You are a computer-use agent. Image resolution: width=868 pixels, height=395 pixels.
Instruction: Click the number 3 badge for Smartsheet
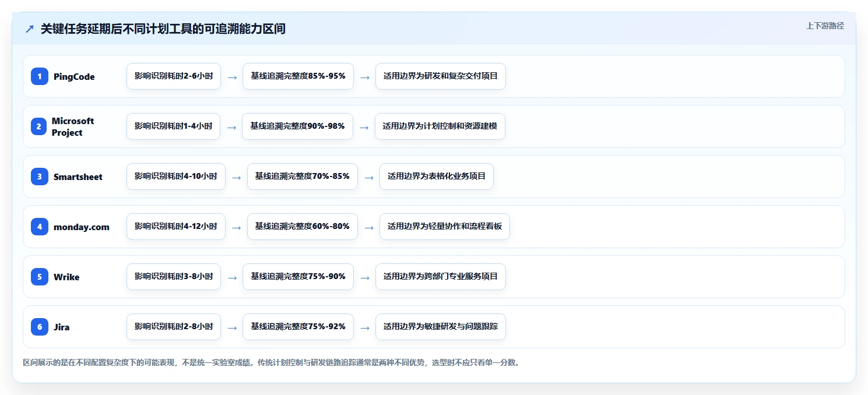(40, 177)
